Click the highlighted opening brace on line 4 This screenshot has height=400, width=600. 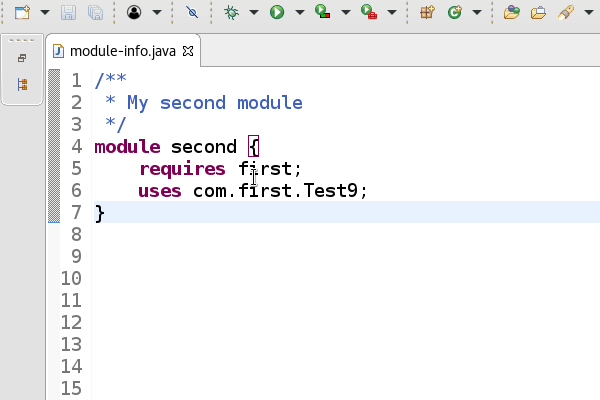pos(253,146)
